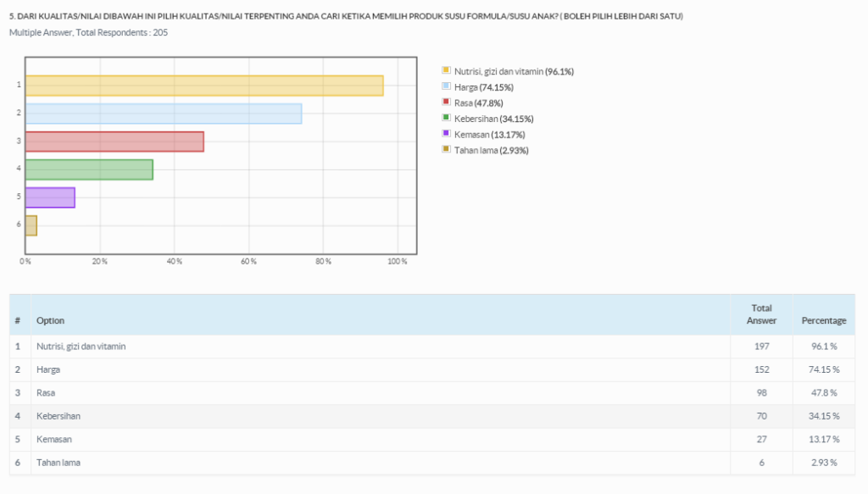Click the Nutrisi, gizi dan vitamin table row

[x=432, y=347]
